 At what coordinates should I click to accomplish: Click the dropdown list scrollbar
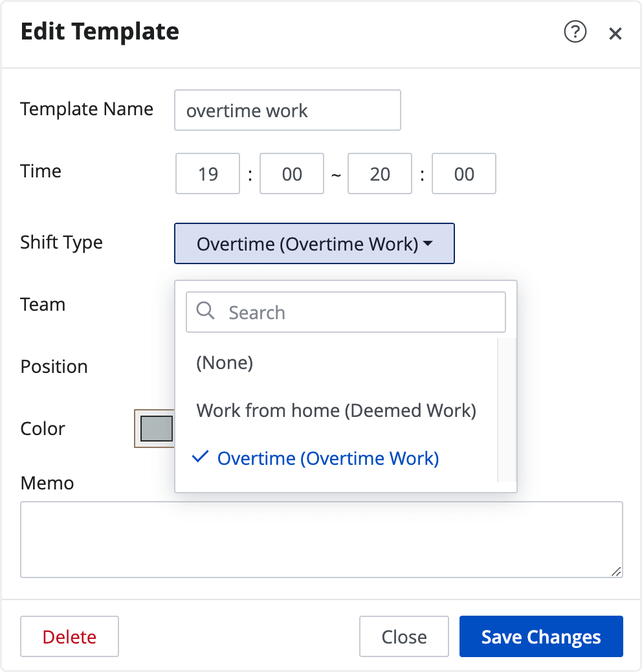point(506,410)
